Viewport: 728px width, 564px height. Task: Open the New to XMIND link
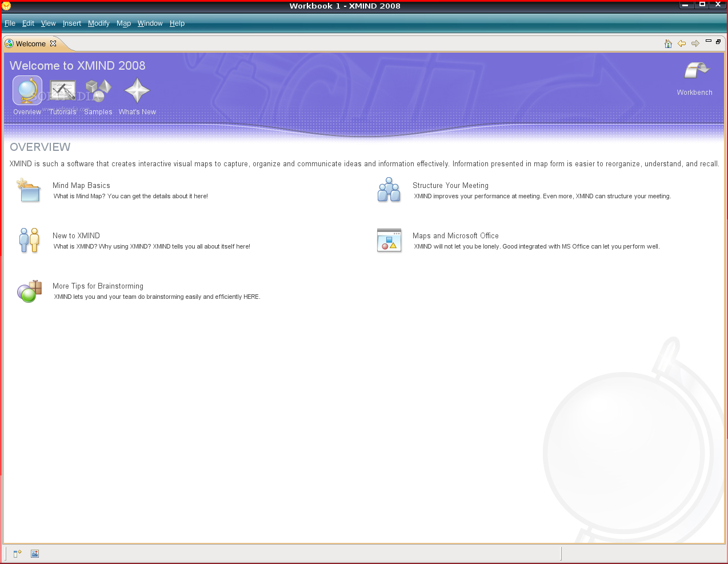tap(76, 236)
